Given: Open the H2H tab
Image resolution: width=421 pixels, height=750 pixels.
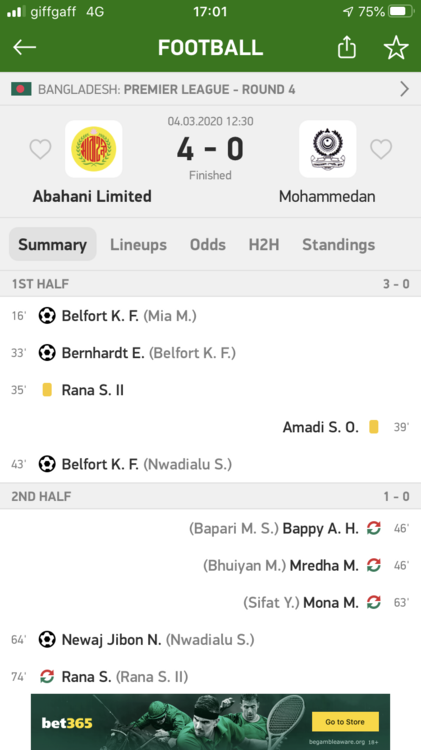Looking at the screenshot, I should (264, 244).
